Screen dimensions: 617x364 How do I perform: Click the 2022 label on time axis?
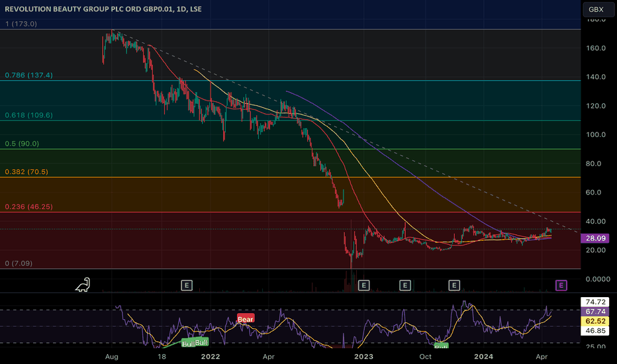click(211, 357)
